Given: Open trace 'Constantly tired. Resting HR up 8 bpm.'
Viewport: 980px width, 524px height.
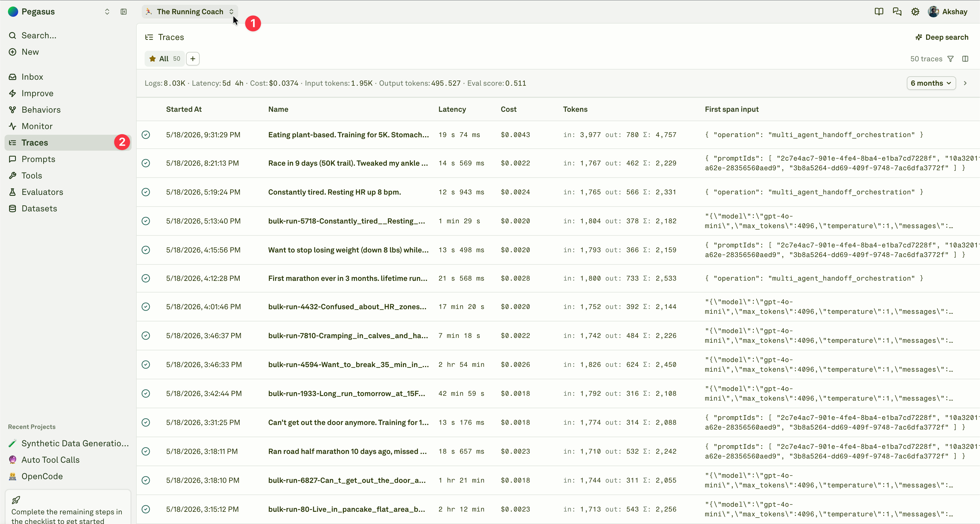Looking at the screenshot, I should [x=334, y=192].
